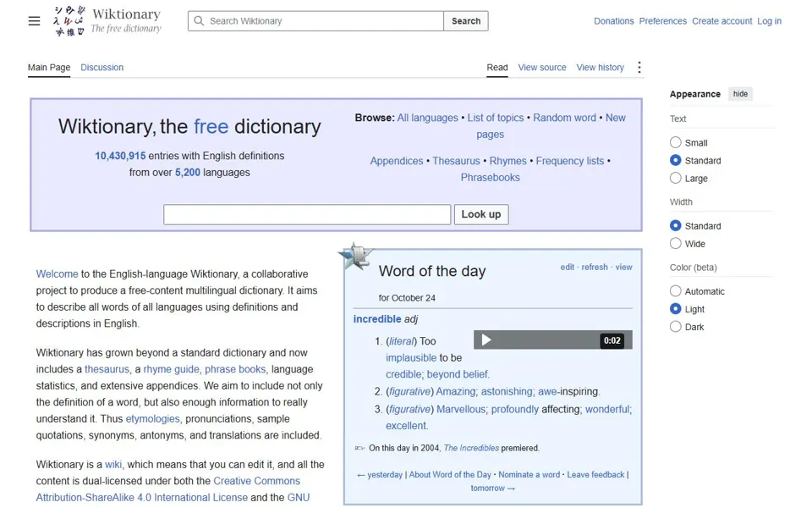
Task: Focus the Look up text field
Action: click(x=307, y=214)
